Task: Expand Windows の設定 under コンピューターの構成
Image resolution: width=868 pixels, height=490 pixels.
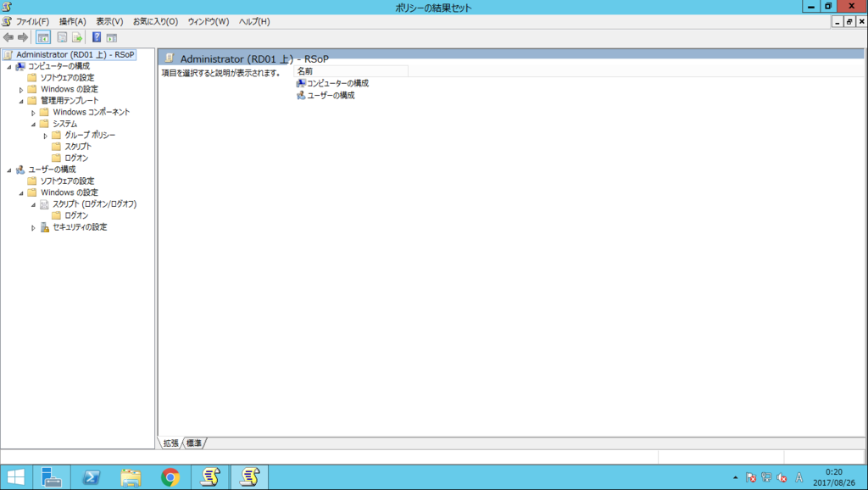Action: 21,90
